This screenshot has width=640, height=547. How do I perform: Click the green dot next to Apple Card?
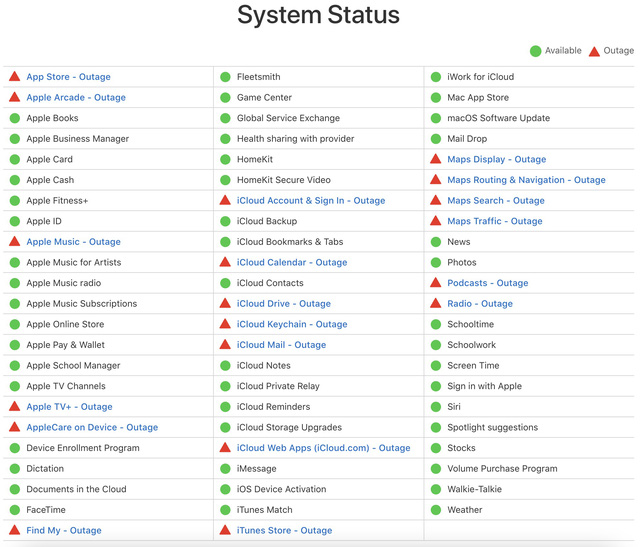coord(15,159)
